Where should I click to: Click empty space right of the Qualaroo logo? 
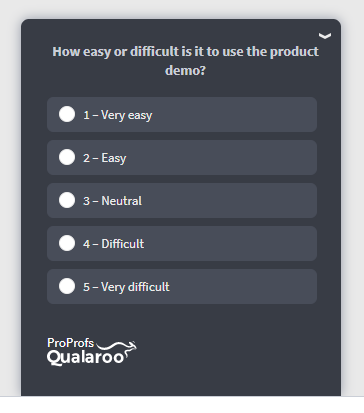coord(233,352)
